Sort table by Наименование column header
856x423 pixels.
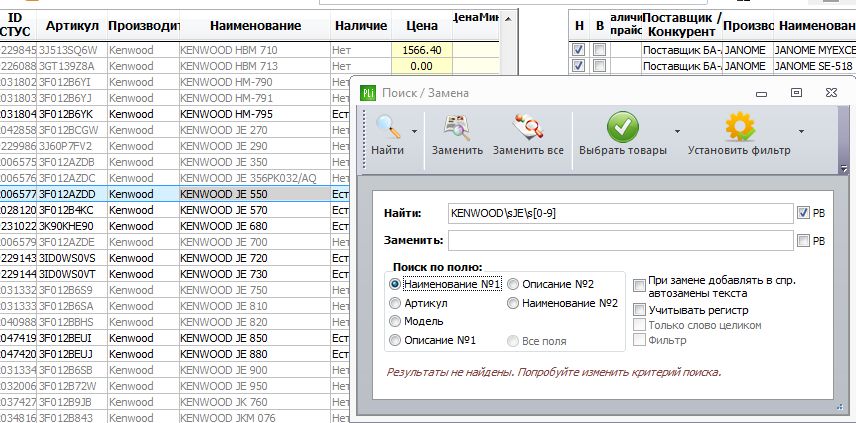[255, 26]
